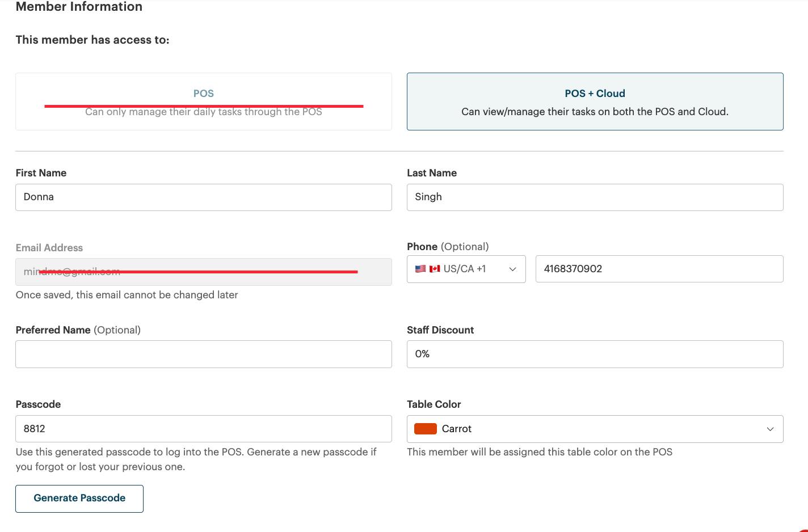Select the POS only access option
The width and height of the screenshot is (808, 532).
click(x=203, y=102)
